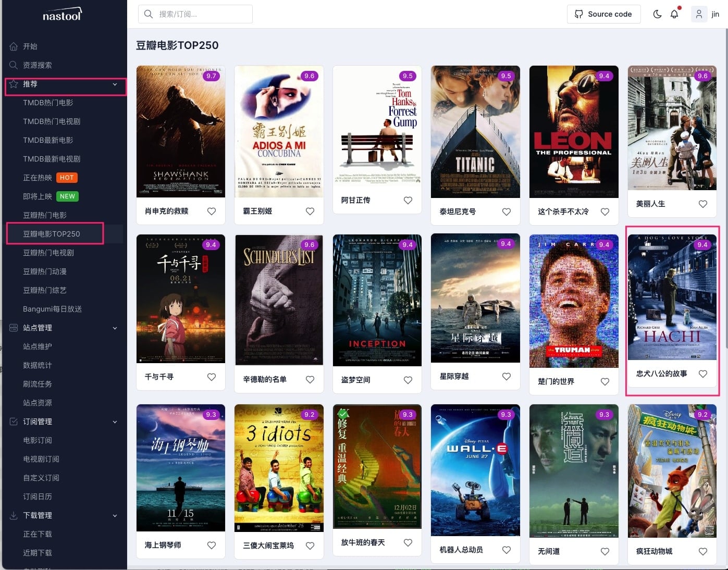Screen dimensions: 728x570
Task: Toggle dark mode with the moon icon
Action: coord(657,14)
